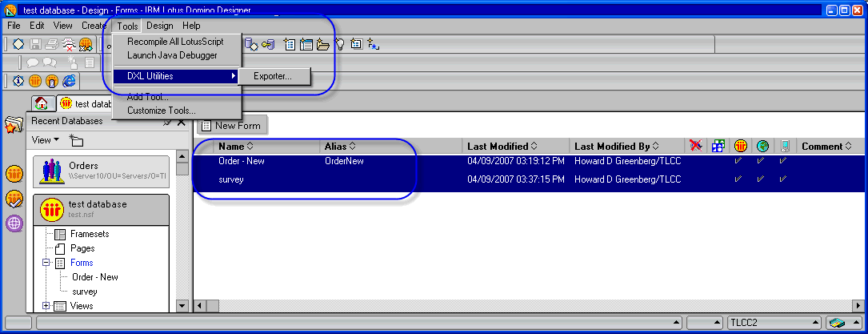Click the new folder sparkle icon
Screen dimensions: 868x334
[x=322, y=44]
